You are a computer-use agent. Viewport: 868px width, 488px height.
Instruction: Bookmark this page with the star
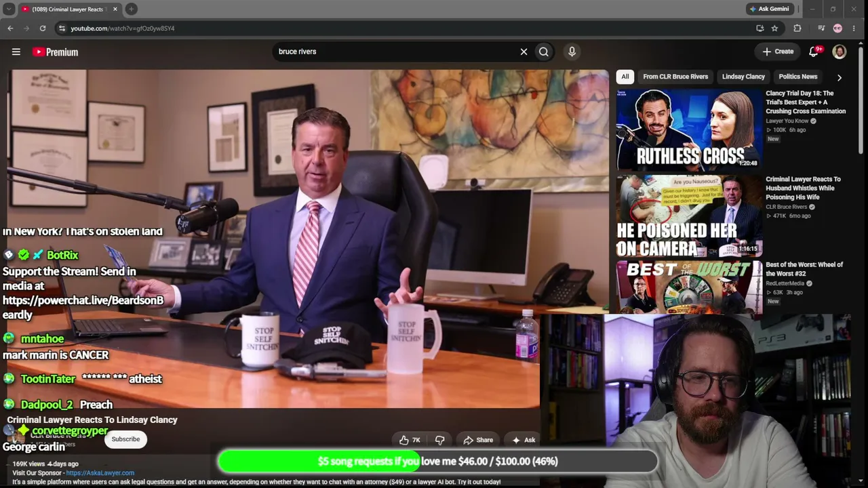(x=774, y=28)
